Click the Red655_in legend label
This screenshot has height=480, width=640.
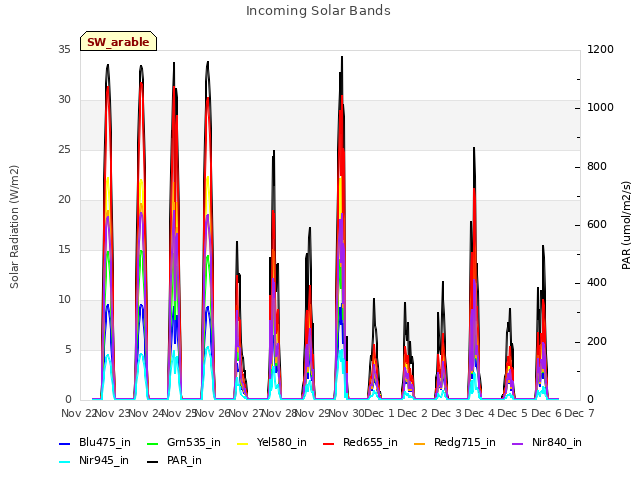[x=370, y=442]
